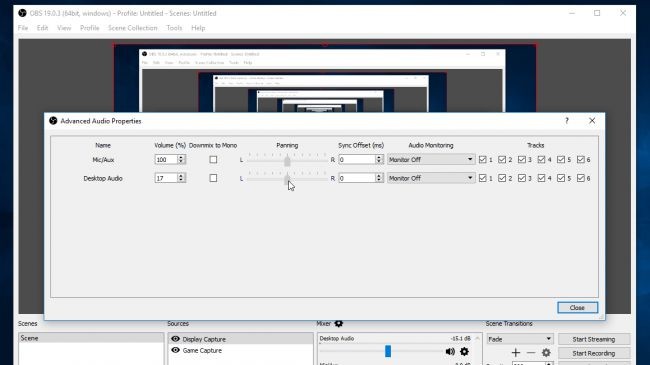Open the Edit menu
The width and height of the screenshot is (650, 365).
coord(42,28)
